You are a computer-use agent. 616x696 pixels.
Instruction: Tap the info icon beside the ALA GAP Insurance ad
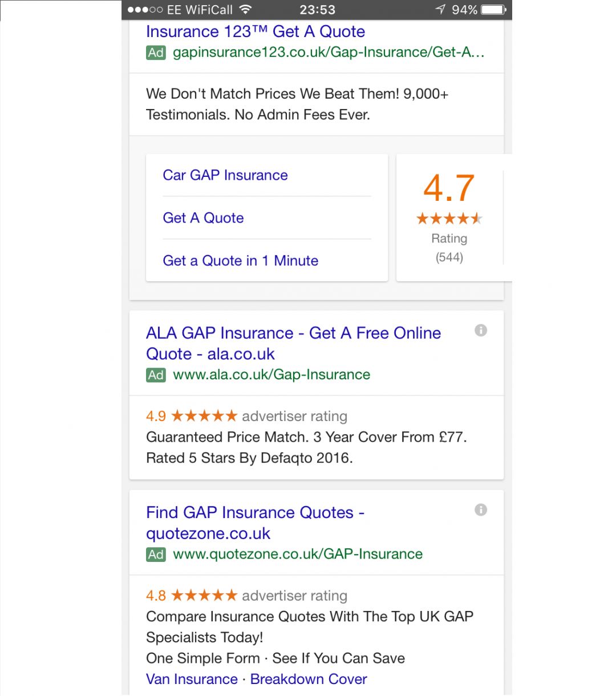481,330
